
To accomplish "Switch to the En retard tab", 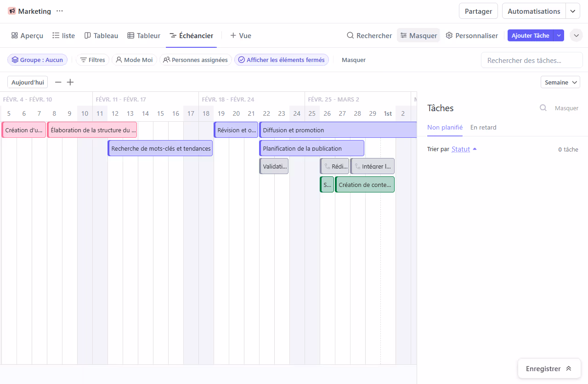I will [x=483, y=127].
